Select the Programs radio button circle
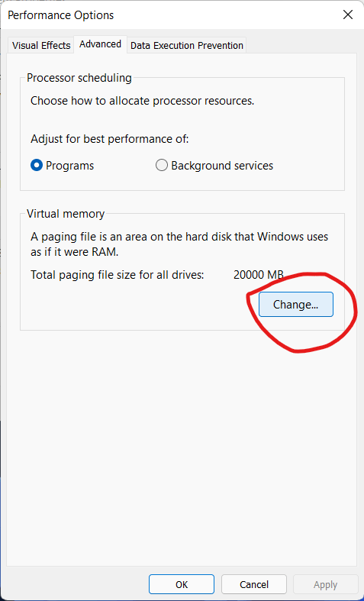Screen dimensions: 364x601 pos(37,166)
